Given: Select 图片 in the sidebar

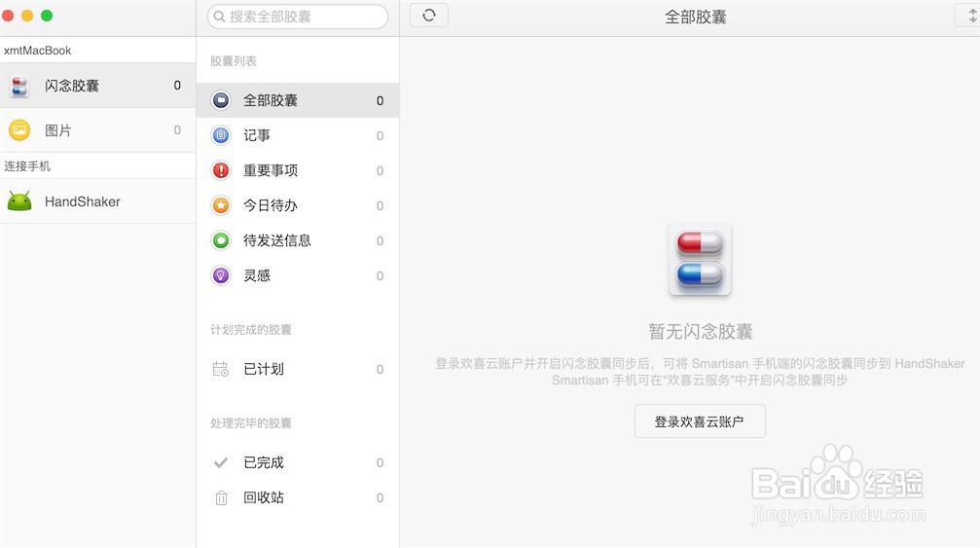Looking at the screenshot, I should 97,130.
